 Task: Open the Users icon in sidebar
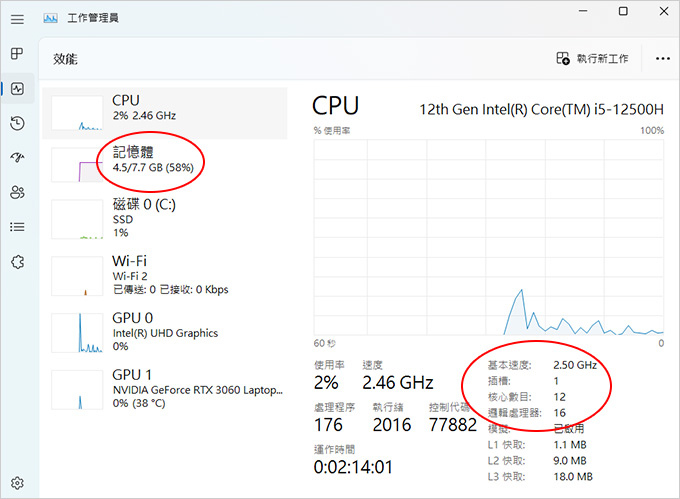[17, 192]
